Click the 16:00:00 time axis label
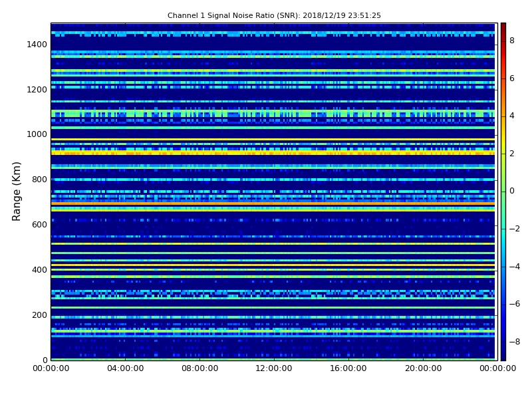 tap(348, 368)
